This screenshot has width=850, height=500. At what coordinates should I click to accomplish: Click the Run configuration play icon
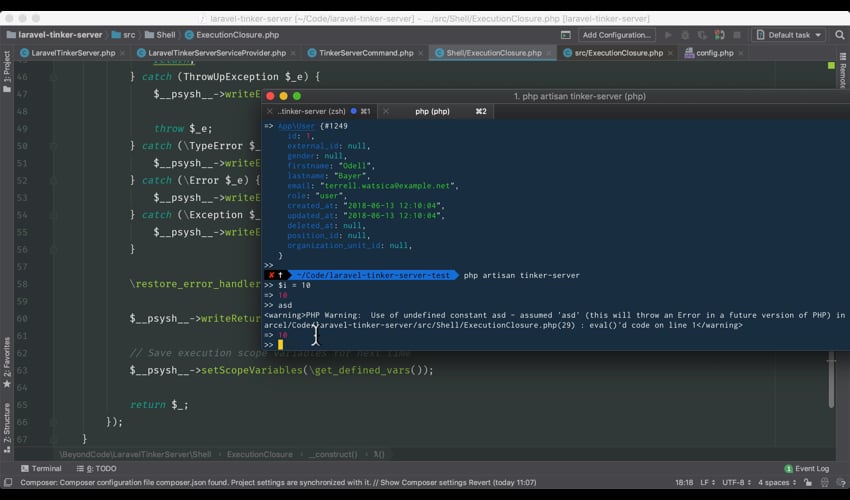point(668,35)
